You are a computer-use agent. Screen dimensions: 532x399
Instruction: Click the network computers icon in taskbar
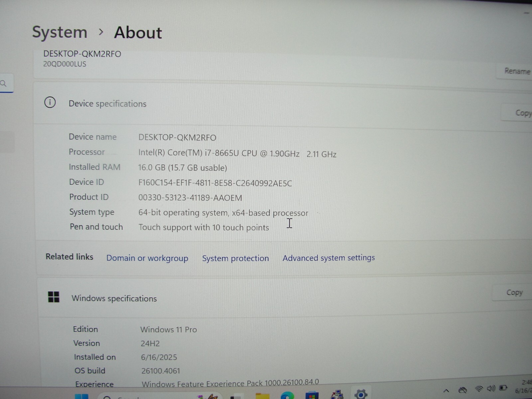[337, 395]
